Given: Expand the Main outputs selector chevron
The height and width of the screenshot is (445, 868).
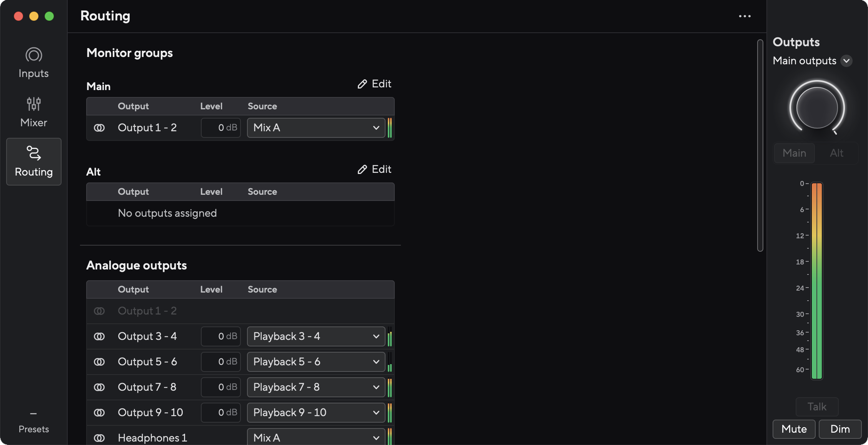Looking at the screenshot, I should (846, 61).
